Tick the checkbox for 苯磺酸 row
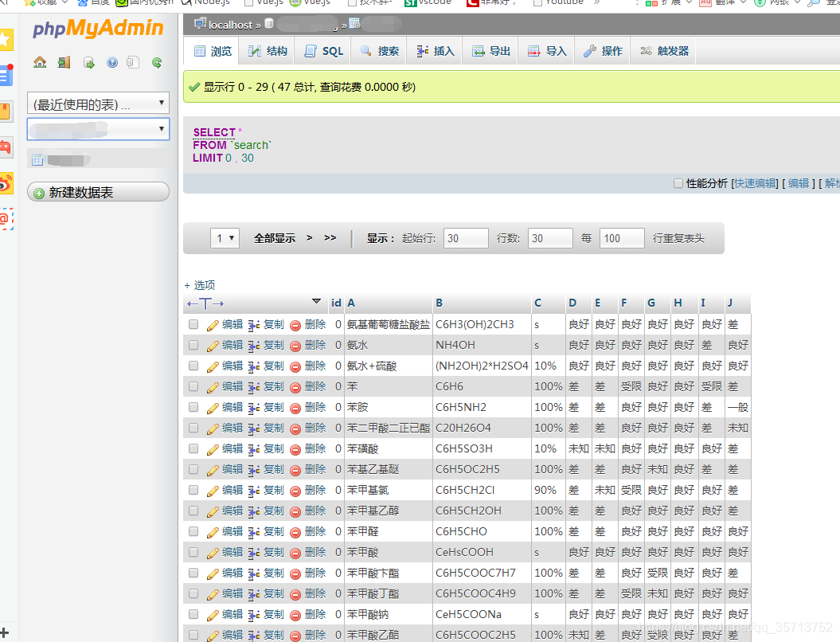 (193, 448)
